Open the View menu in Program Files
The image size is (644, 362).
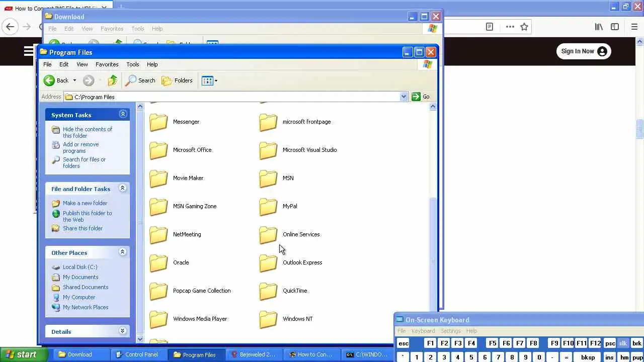82,64
